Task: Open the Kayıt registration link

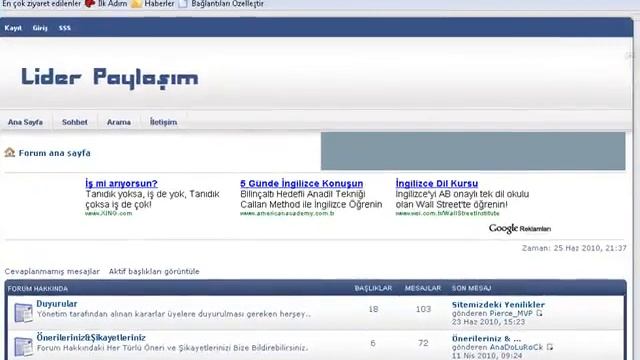Action: coord(13,28)
